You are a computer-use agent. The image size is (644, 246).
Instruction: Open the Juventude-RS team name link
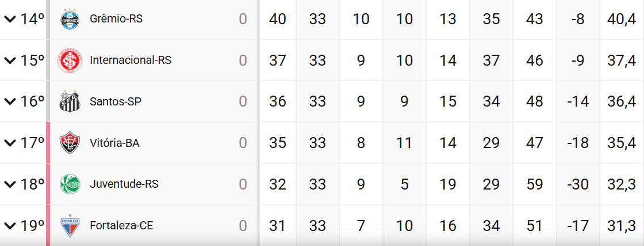coord(124,184)
